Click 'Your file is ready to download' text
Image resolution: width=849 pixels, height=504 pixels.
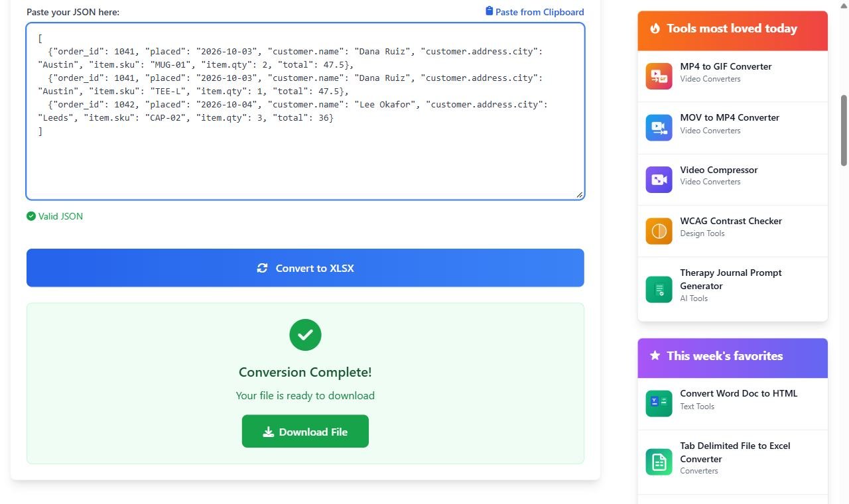coord(305,395)
